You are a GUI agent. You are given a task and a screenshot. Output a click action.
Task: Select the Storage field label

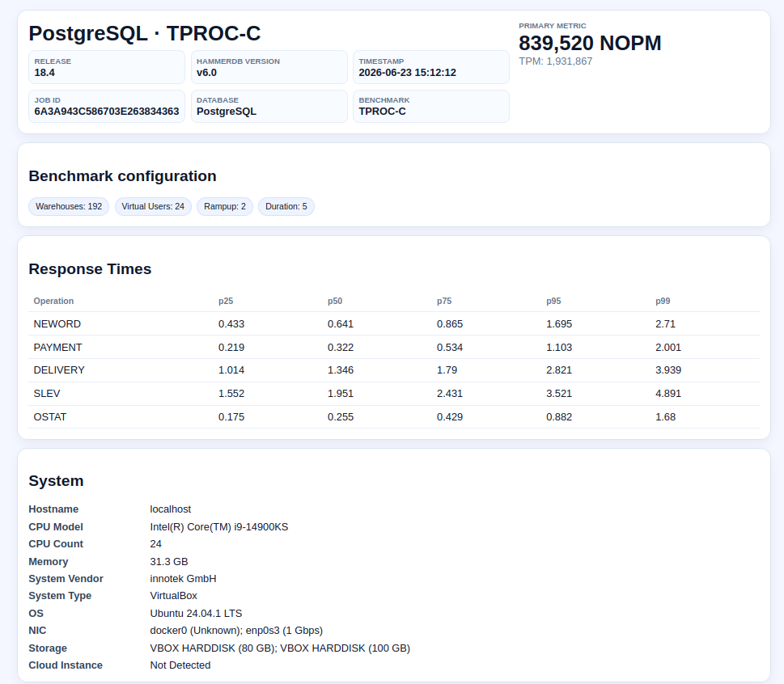click(48, 648)
